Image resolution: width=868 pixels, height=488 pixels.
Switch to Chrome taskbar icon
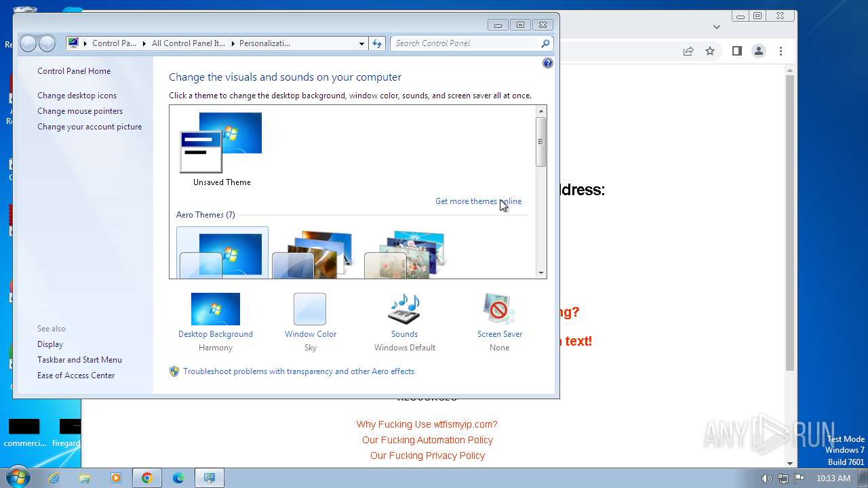(147, 478)
